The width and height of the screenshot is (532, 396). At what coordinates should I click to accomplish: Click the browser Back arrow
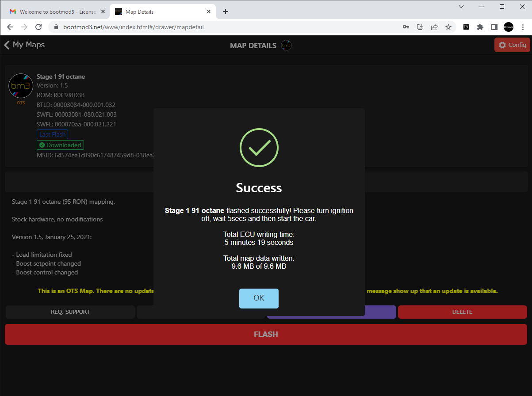point(10,27)
